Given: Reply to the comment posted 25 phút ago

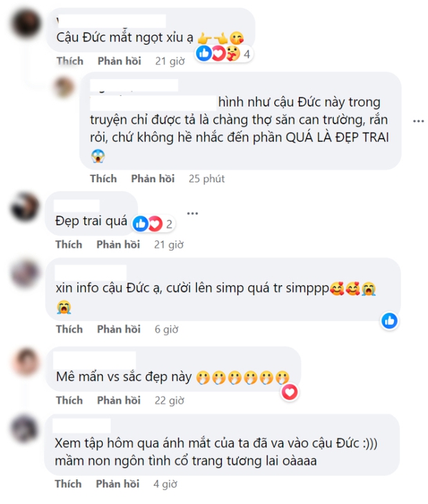Looking at the screenshot, I should click(153, 178).
